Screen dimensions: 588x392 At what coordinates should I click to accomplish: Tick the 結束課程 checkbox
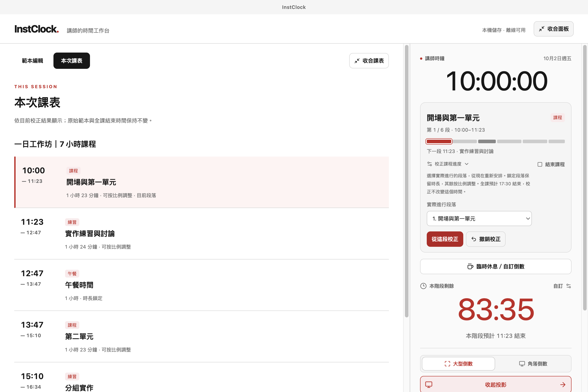540,165
